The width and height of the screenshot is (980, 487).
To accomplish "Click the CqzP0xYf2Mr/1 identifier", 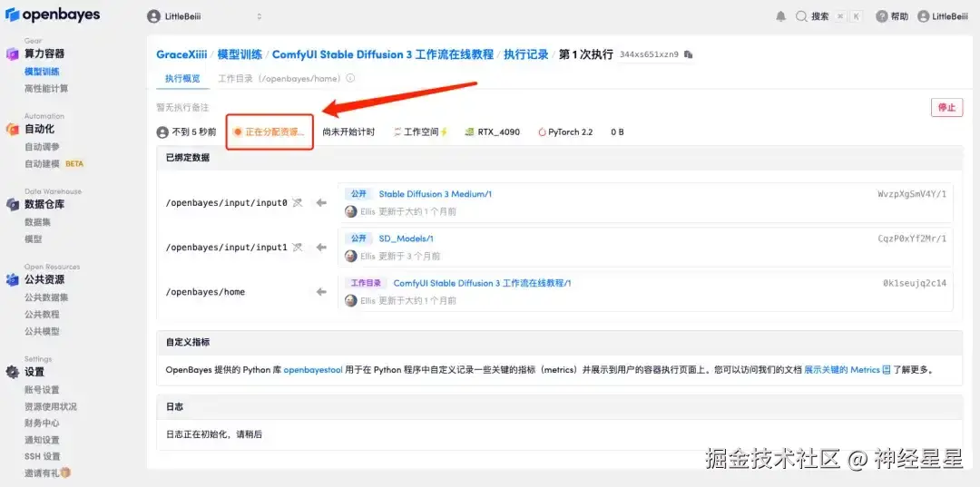I will pyautogui.click(x=912, y=239).
